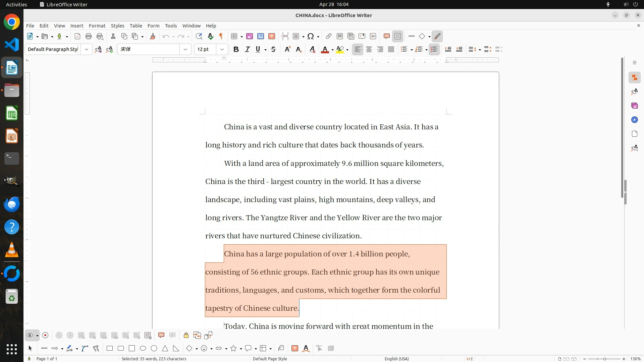This screenshot has width=644, height=362.
Task: Click the Insert Special Character omega icon
Action: coord(311,36)
